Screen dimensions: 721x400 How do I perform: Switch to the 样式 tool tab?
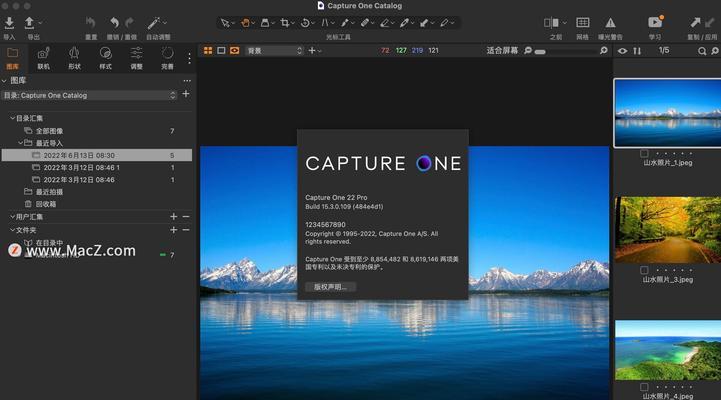(105, 58)
